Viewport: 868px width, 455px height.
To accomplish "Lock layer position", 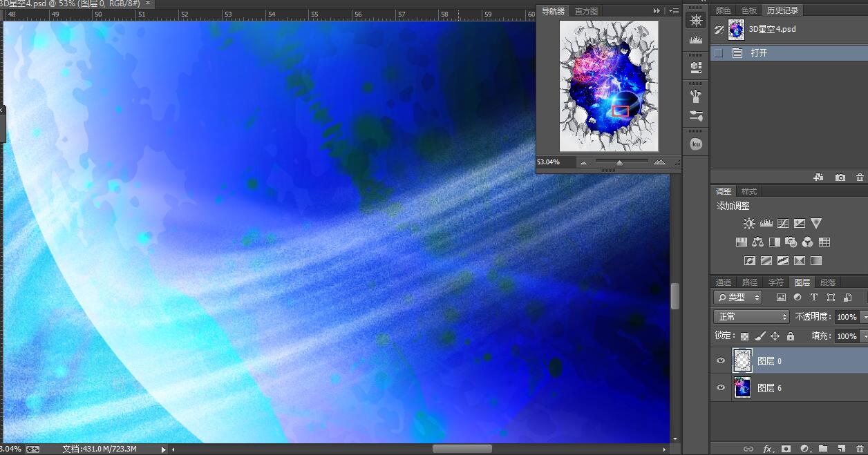I will tap(775, 336).
